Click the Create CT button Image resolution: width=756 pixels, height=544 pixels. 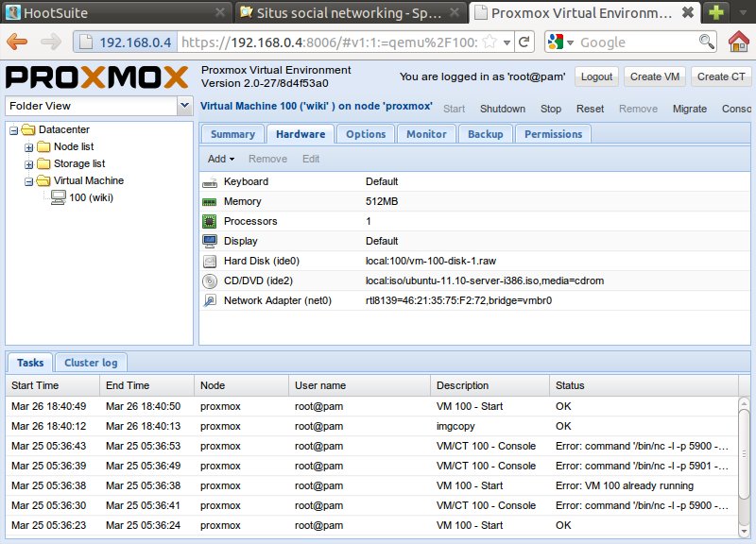tap(721, 76)
